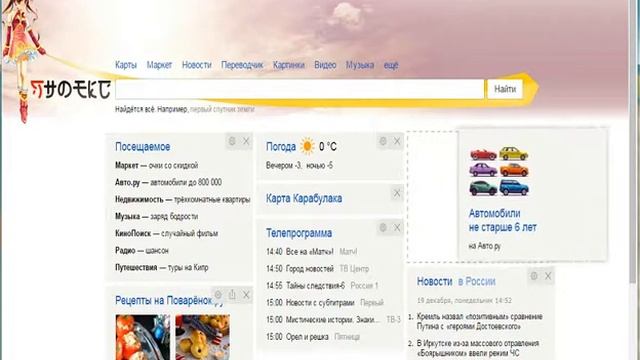Image resolution: width=640 pixels, height=360 pixels.
Task: Close the Телепрограмма widget
Action: tap(397, 228)
